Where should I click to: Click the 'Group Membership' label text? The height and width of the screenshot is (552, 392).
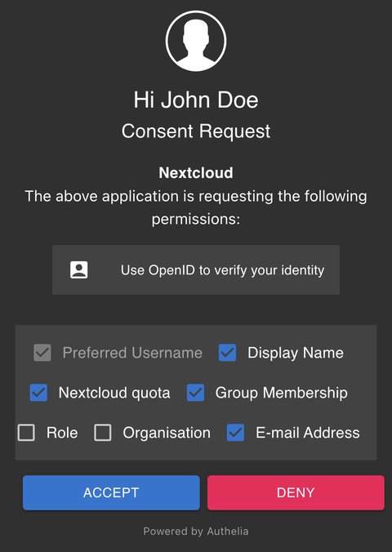tap(282, 393)
